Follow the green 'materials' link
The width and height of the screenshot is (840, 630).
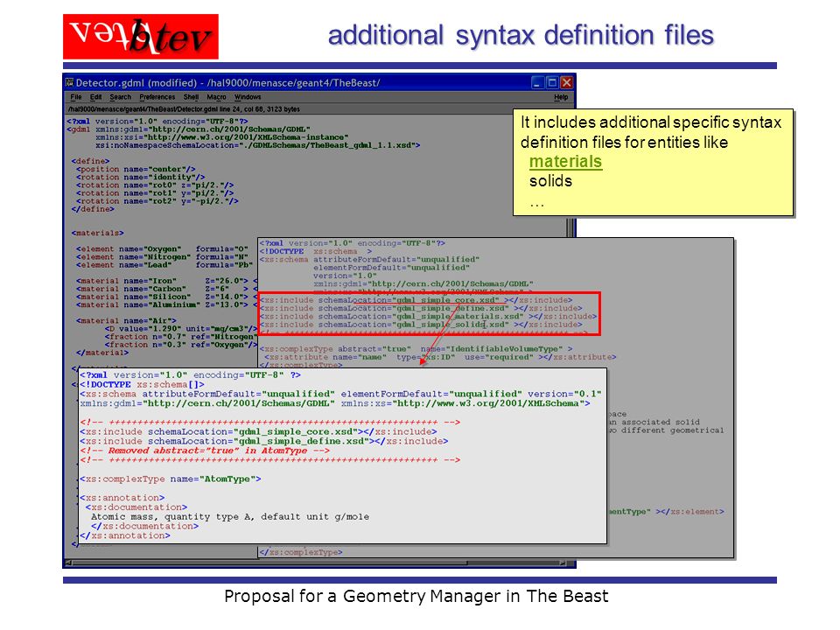(x=565, y=161)
